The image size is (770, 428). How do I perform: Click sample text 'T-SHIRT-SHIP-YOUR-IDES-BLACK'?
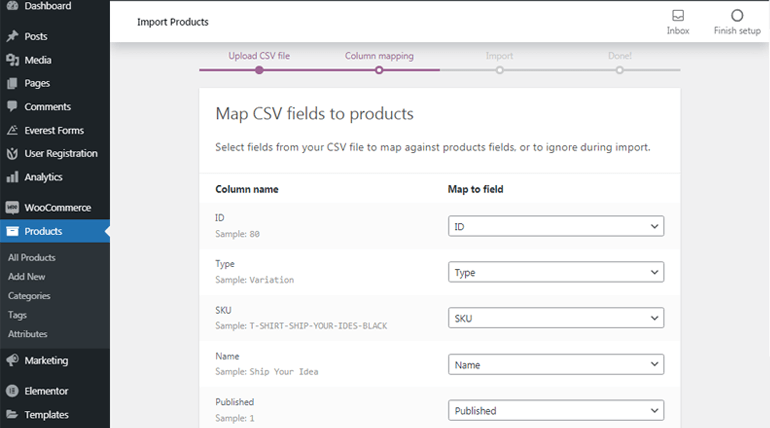click(318, 326)
